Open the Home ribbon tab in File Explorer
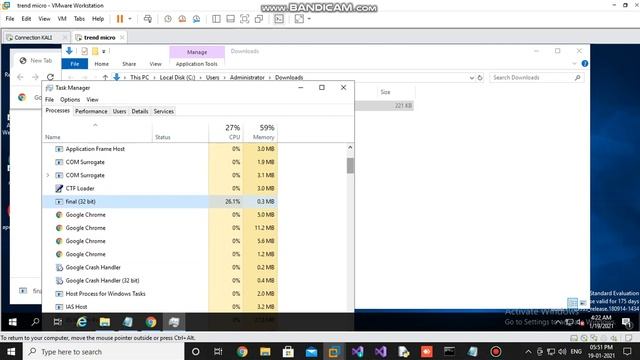The height and width of the screenshot is (360, 640). [x=102, y=64]
